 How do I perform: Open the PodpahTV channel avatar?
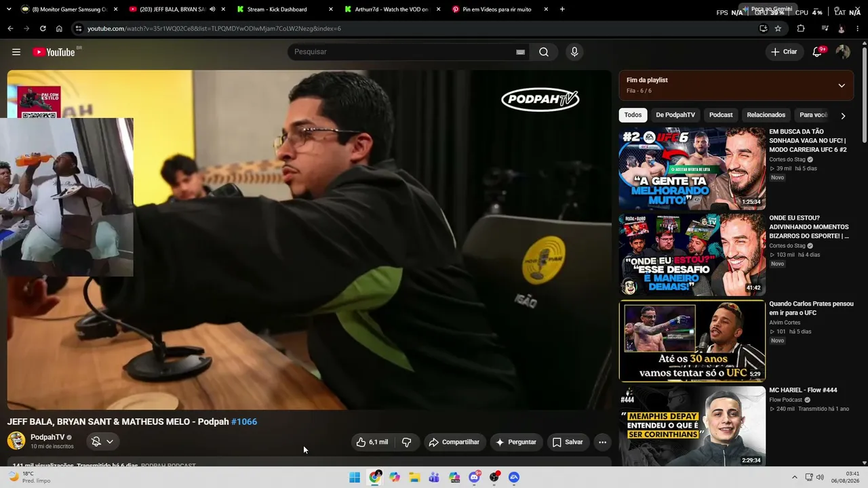pos(16,441)
